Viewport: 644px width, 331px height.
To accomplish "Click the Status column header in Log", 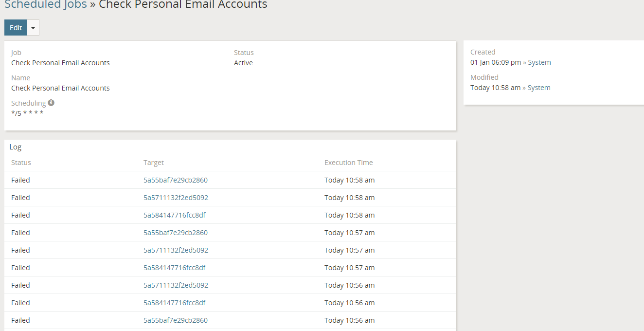I will tap(21, 163).
